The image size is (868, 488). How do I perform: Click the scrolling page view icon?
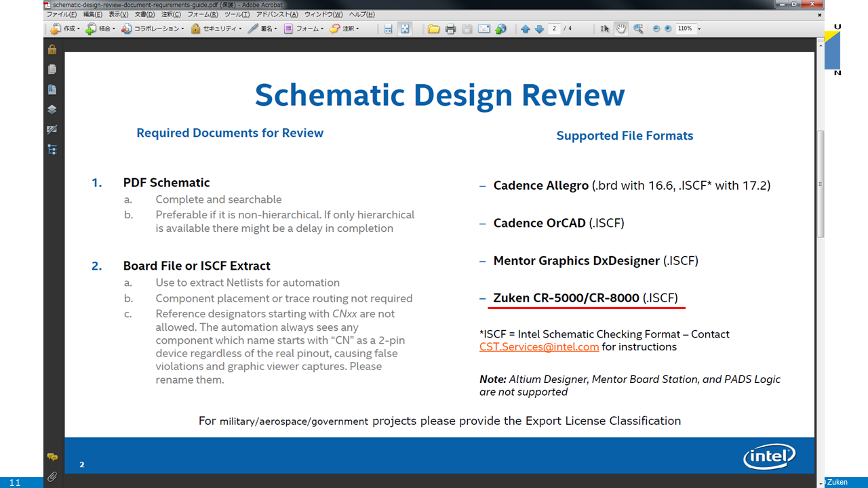[389, 29]
